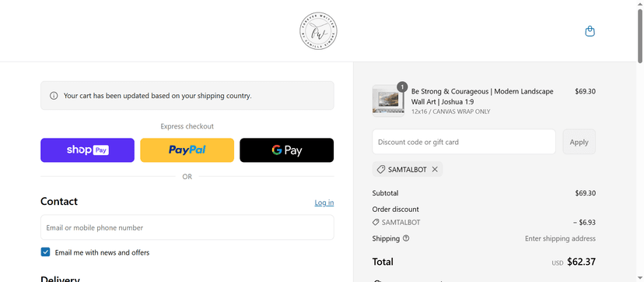Screen dimensions: 644x282
Task: Uncheck Email me with news and offers
Action: tap(45, 252)
